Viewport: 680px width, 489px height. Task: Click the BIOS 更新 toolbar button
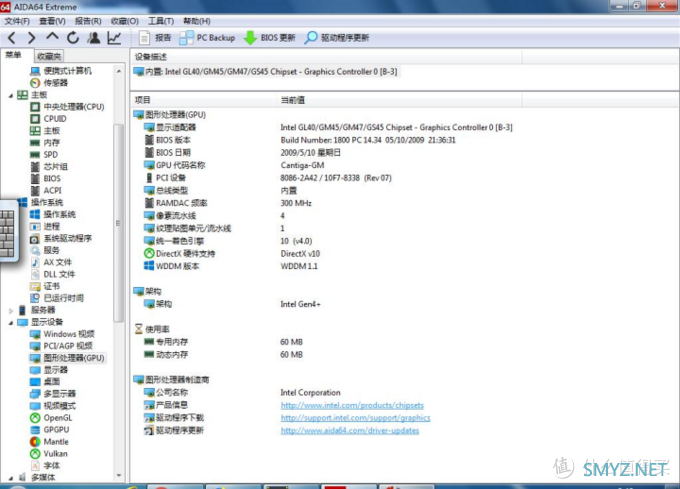coord(269,38)
